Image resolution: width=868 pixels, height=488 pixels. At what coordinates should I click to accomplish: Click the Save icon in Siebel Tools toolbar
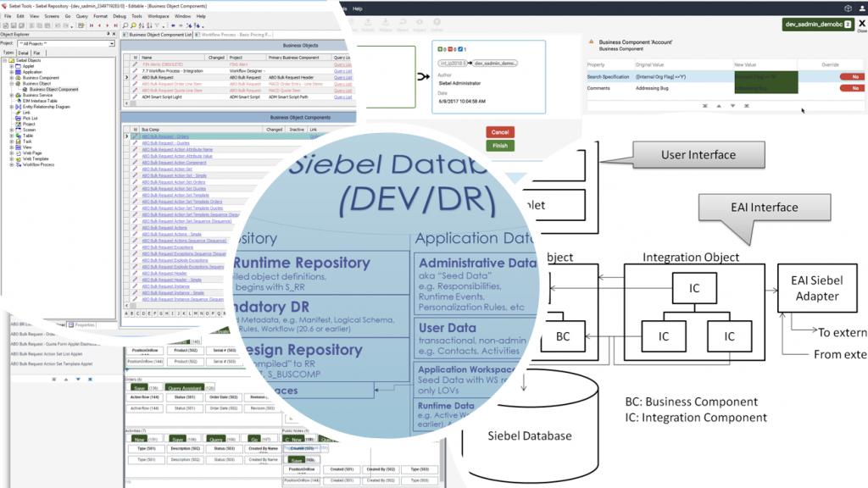[x=14, y=25]
